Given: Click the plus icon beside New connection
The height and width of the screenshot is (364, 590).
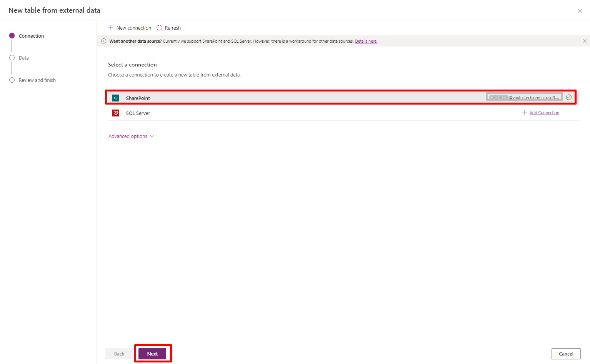Looking at the screenshot, I should [x=111, y=28].
